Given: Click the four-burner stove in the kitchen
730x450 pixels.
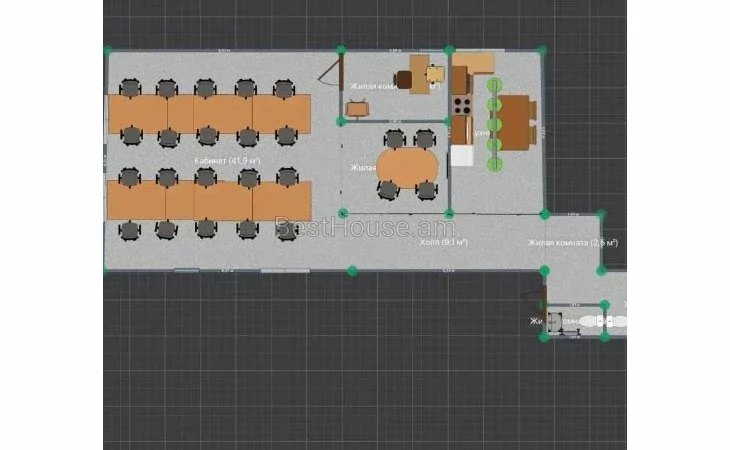Looking at the screenshot, I should [462, 103].
